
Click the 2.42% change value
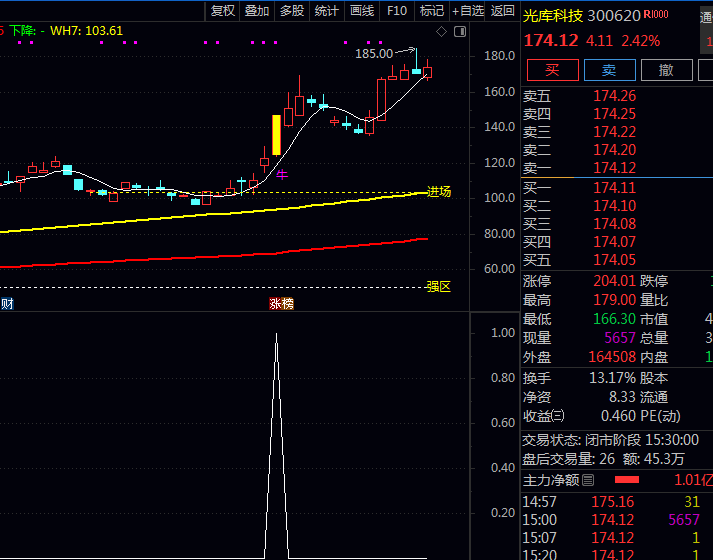click(640, 41)
